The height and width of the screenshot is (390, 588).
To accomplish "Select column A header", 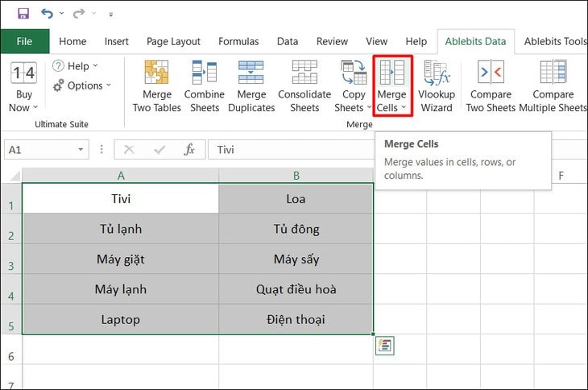I will [x=121, y=176].
